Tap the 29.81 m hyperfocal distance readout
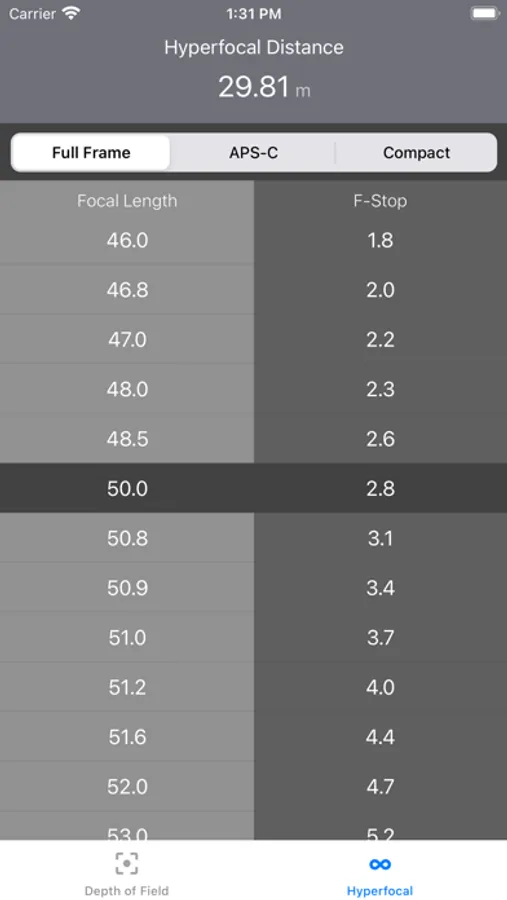 click(x=264, y=87)
